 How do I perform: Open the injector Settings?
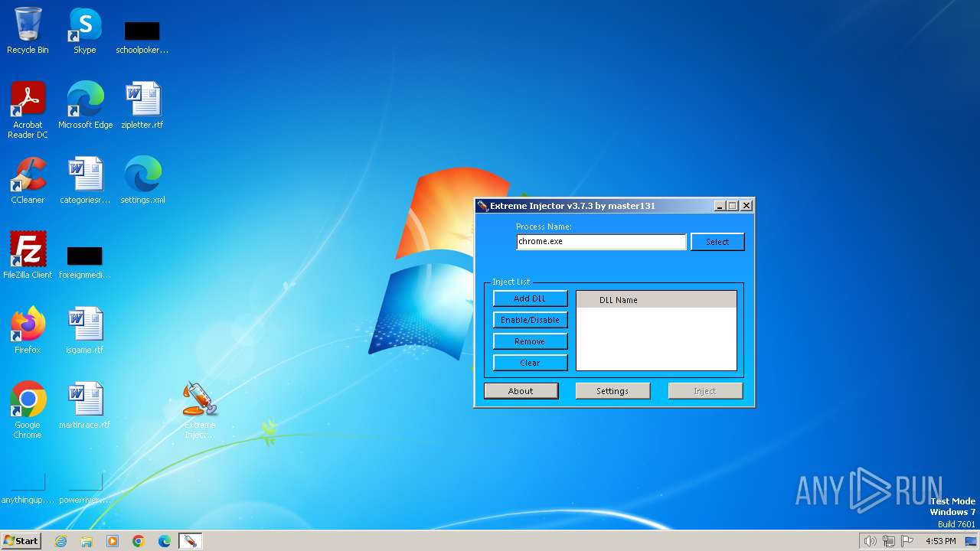click(x=612, y=391)
